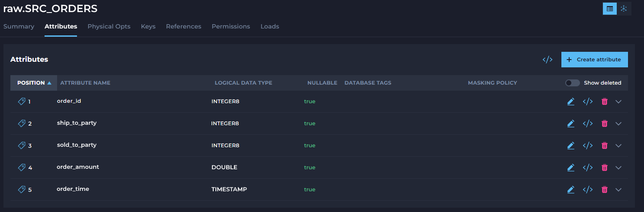Switch to the Permissions tab
The height and width of the screenshot is (212, 644).
point(231,26)
